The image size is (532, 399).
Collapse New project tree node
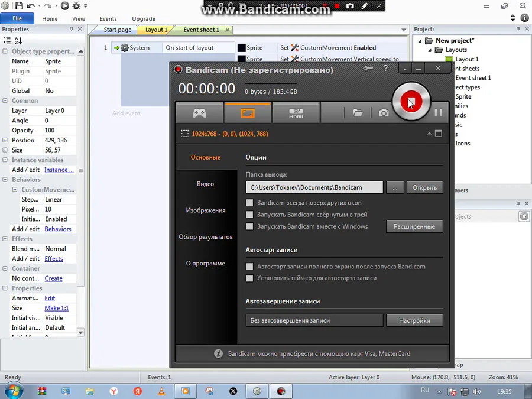click(420, 41)
